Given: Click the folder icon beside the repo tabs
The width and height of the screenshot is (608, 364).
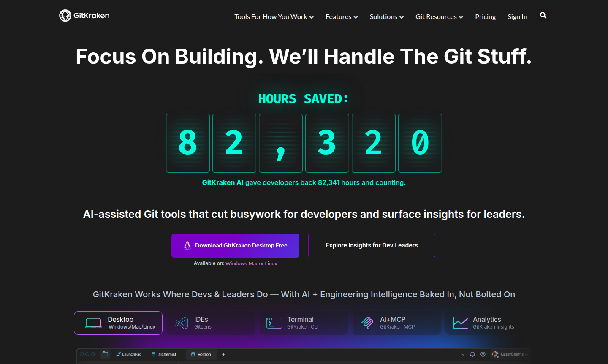Looking at the screenshot, I should (x=105, y=354).
